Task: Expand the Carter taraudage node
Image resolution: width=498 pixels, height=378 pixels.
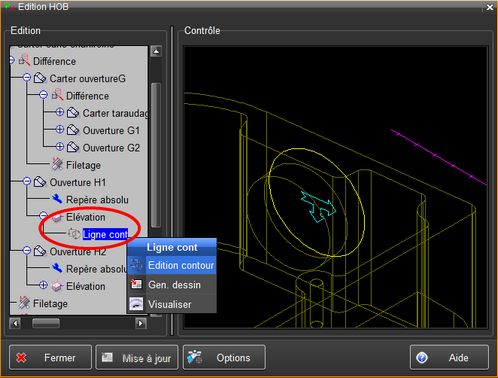Action: [60, 112]
